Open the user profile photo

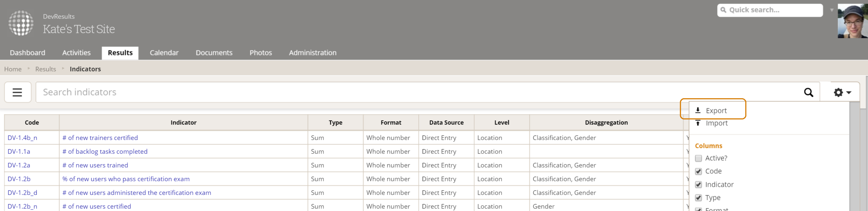point(852,21)
